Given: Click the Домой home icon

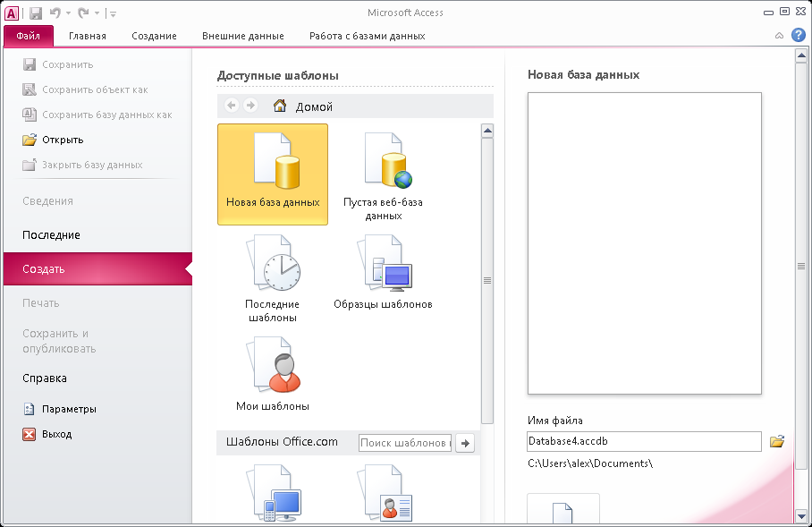Looking at the screenshot, I should [280, 106].
